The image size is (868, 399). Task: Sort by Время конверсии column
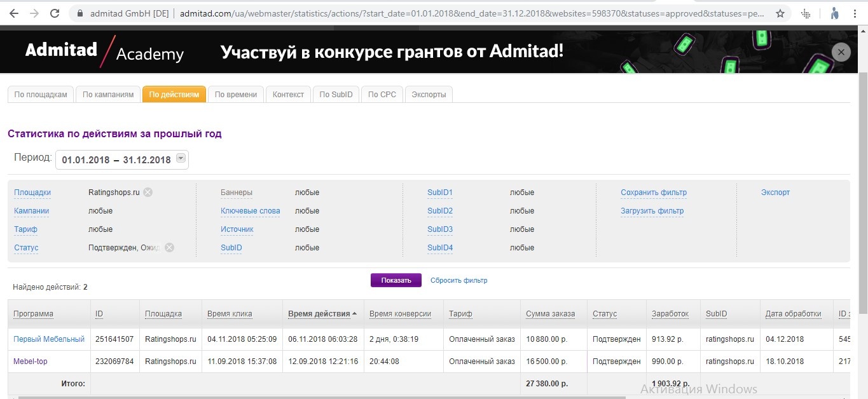(x=401, y=314)
